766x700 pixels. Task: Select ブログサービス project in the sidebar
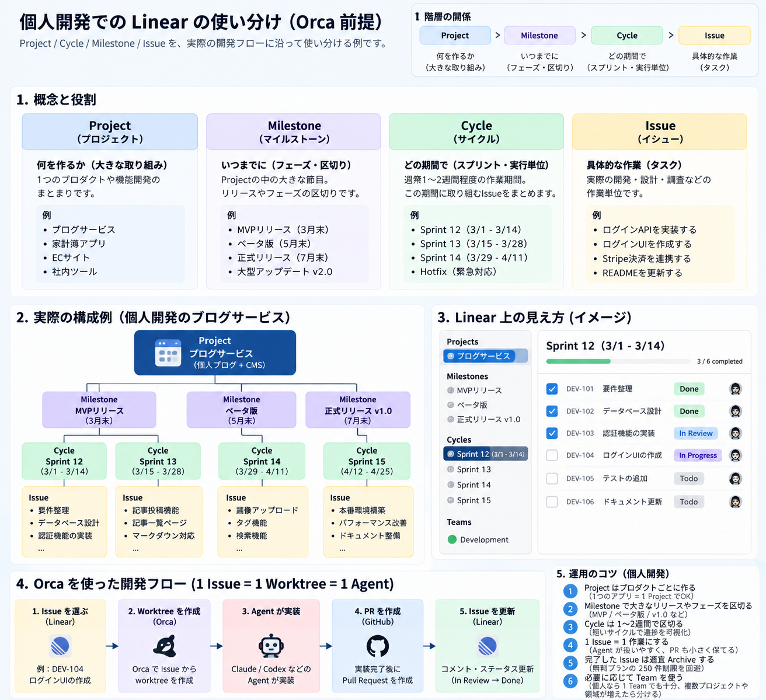pos(486,356)
